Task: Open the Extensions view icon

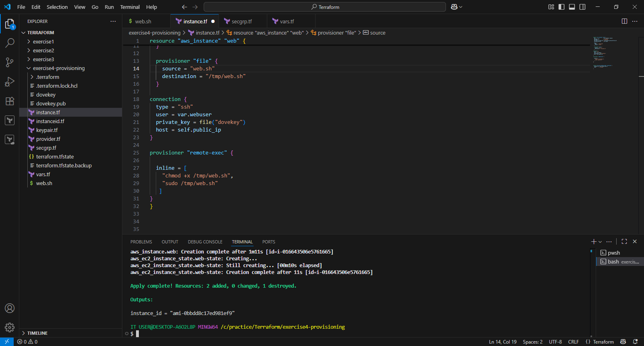Action: [10, 101]
